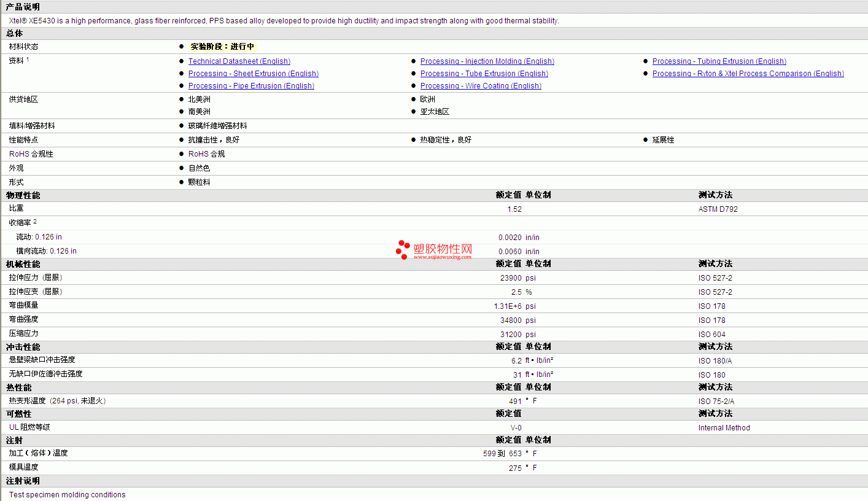Click the heat deflection value 491
The height and width of the screenshot is (501, 868).
point(515,402)
